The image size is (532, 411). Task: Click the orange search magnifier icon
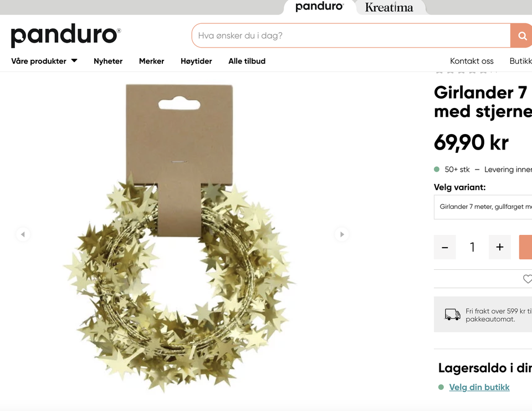(522, 35)
